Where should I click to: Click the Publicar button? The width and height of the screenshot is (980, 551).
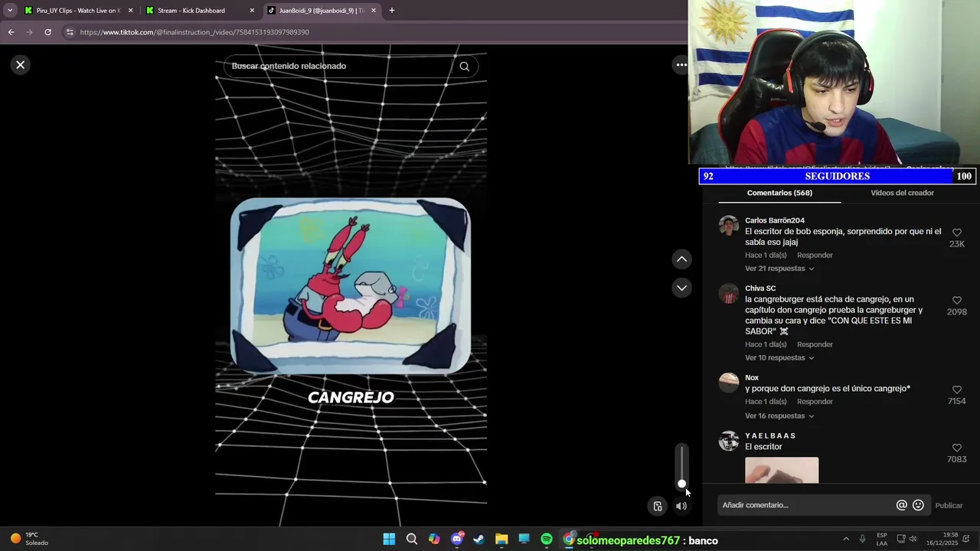coord(949,506)
